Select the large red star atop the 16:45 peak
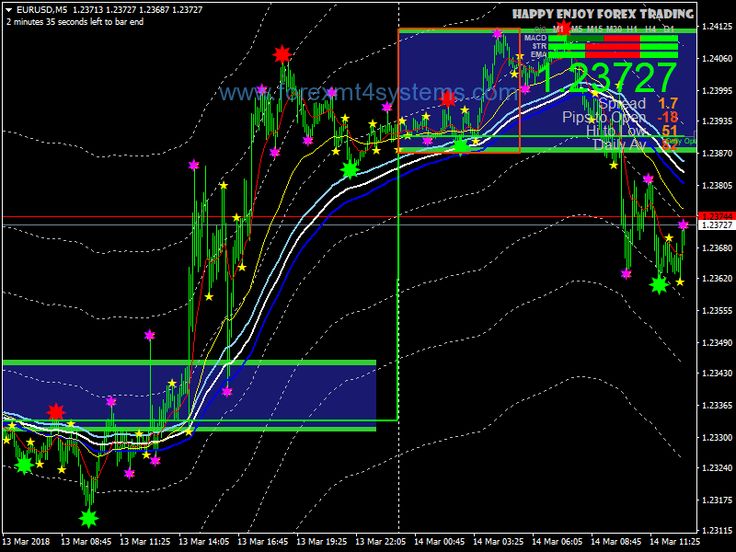Viewport: 736px width, 552px height. point(282,55)
